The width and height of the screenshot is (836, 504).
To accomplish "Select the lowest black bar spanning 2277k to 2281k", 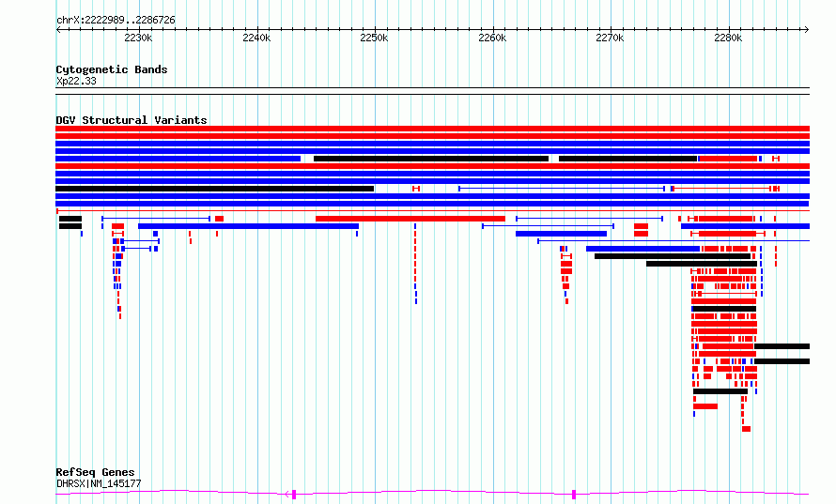I will click(720, 391).
